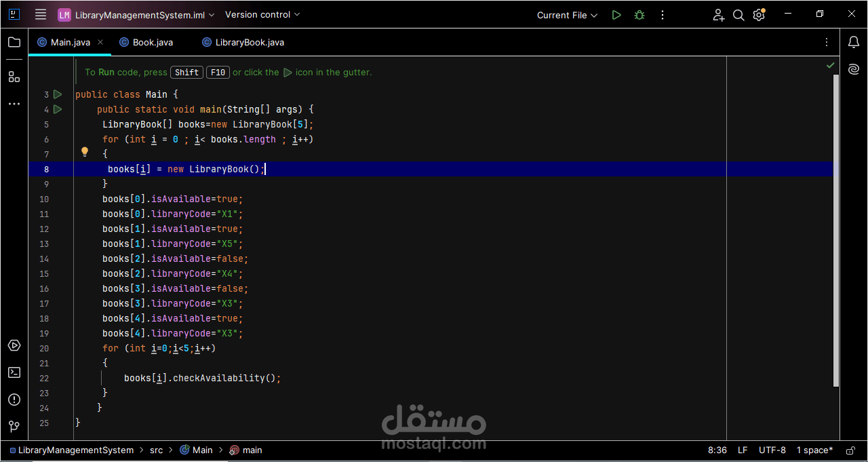Open the Structure tool window

14,77
